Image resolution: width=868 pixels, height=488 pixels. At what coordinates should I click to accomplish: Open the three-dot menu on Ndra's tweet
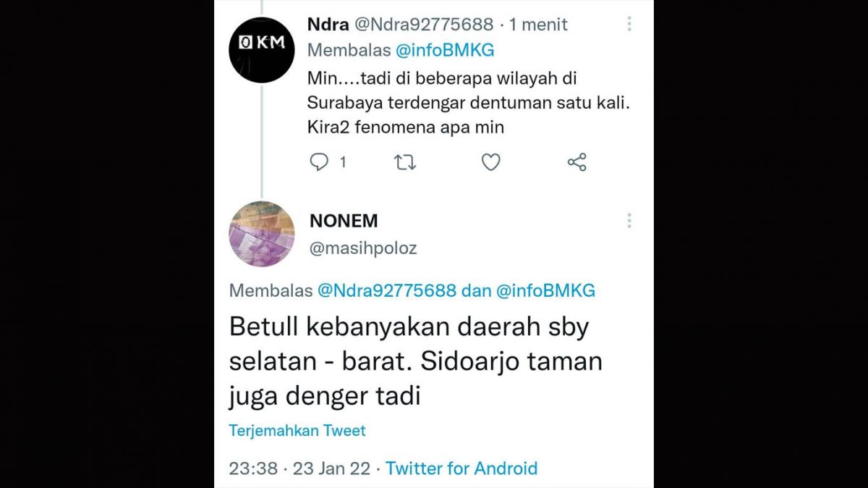point(629,24)
